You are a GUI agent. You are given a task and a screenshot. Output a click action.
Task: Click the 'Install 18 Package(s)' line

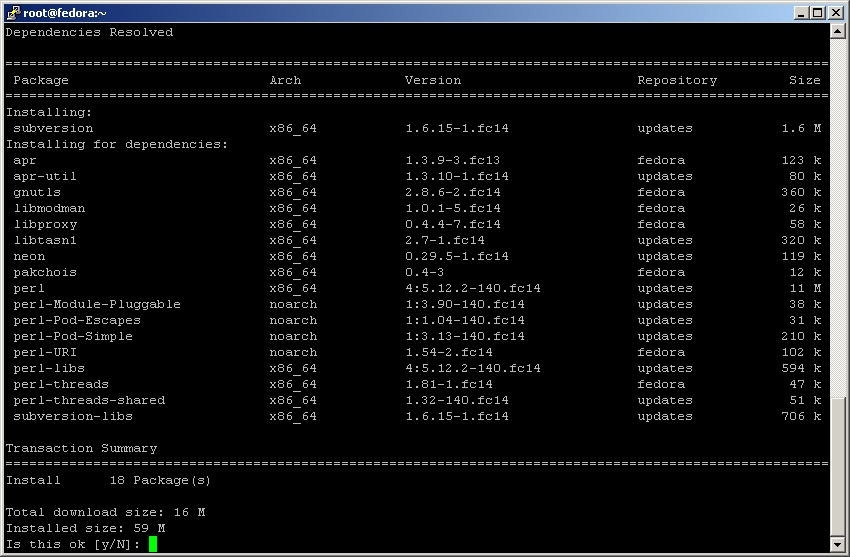[108, 480]
